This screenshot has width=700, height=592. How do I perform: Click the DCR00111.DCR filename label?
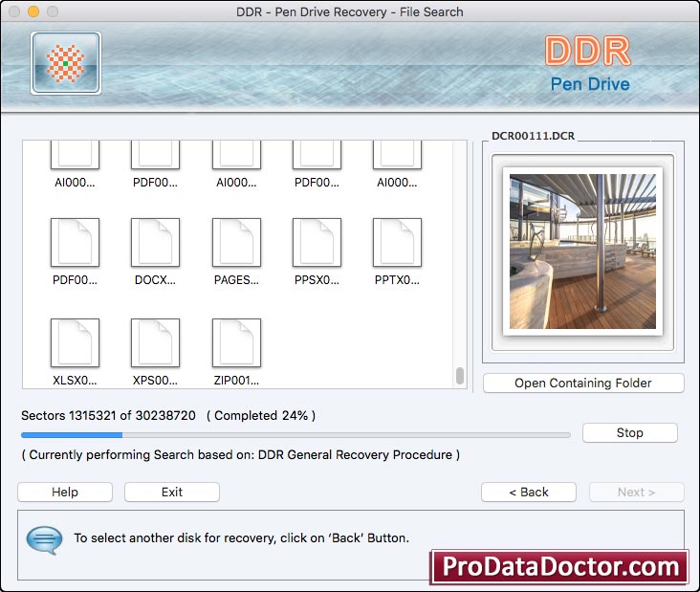[x=533, y=136]
